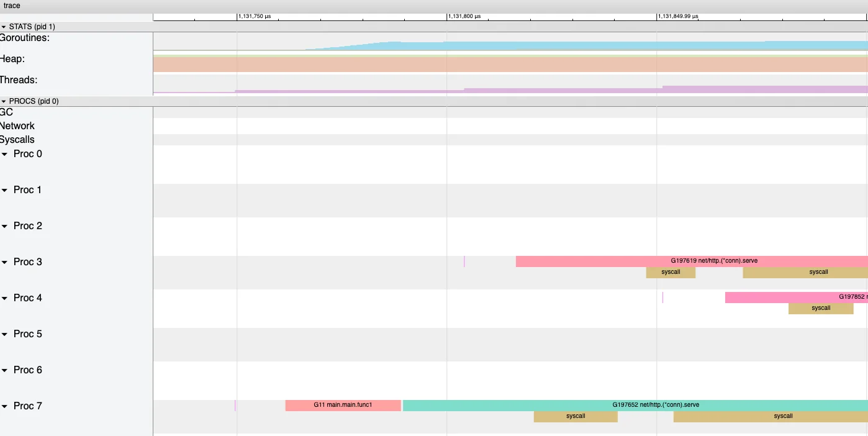
Task: Collapse the PROCS (pid 0) section
Action: (x=4, y=101)
